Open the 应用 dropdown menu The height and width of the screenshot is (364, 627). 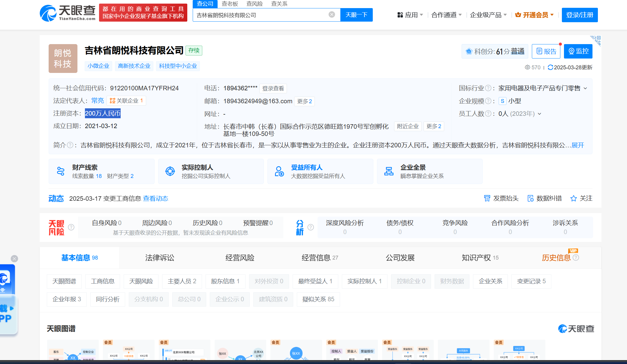(410, 15)
